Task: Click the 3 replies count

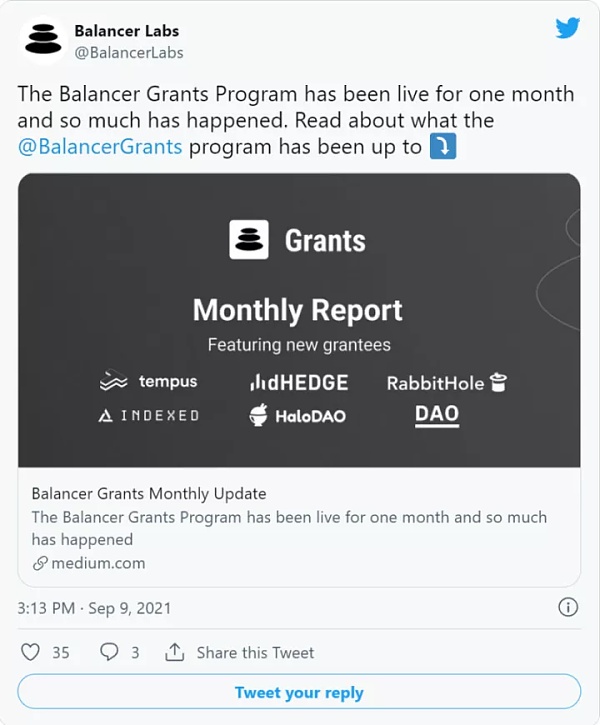Action: click(x=135, y=652)
